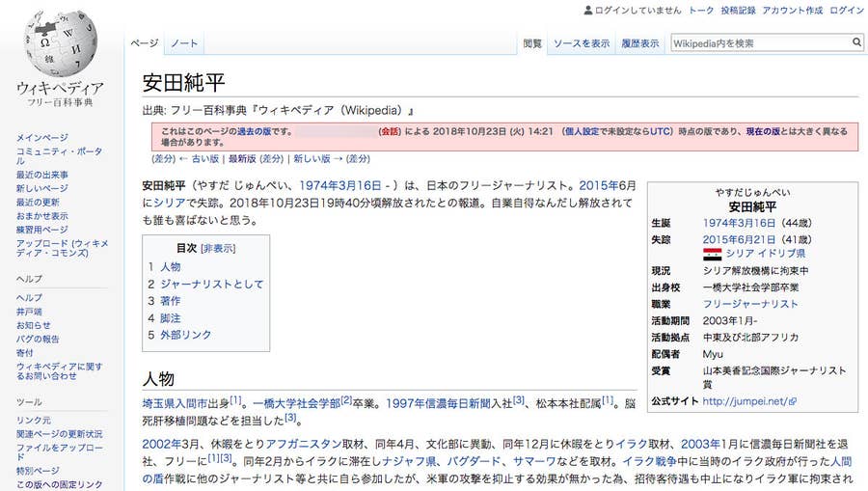
Task: Switch to the ノート tab
Action: pyautogui.click(x=184, y=43)
